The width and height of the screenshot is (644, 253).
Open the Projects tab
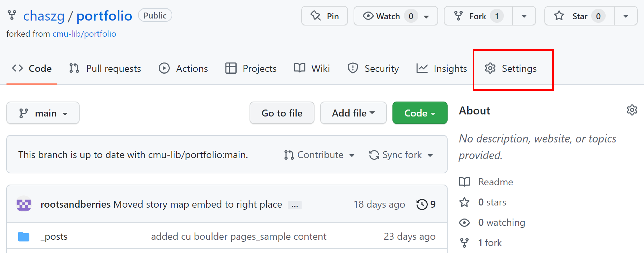tap(251, 68)
